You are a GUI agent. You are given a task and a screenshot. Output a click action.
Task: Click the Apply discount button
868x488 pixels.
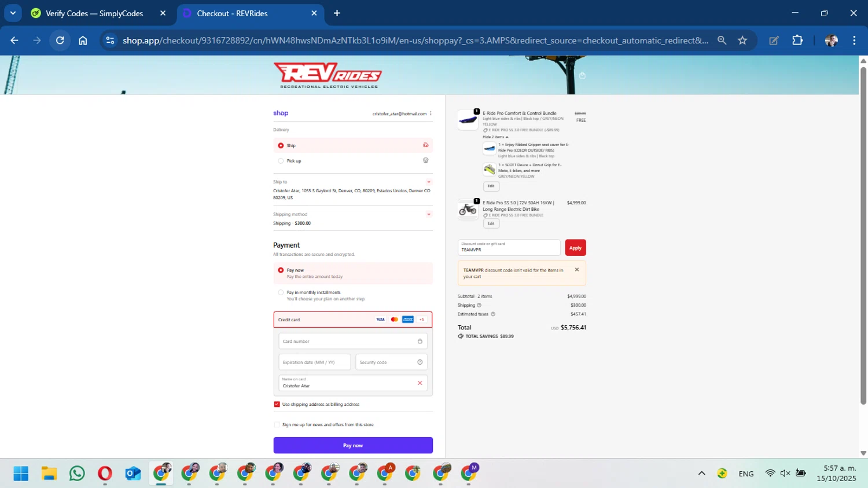pyautogui.click(x=575, y=248)
